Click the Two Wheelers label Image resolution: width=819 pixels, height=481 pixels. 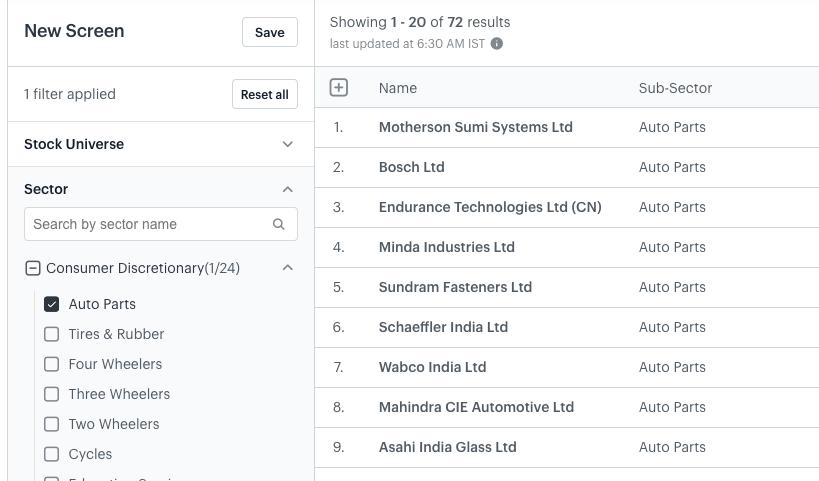point(114,424)
